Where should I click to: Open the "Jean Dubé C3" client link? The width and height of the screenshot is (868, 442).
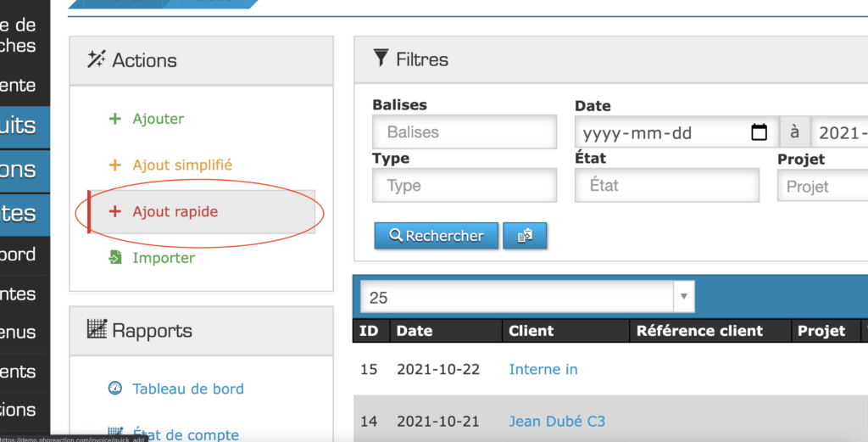click(x=557, y=421)
